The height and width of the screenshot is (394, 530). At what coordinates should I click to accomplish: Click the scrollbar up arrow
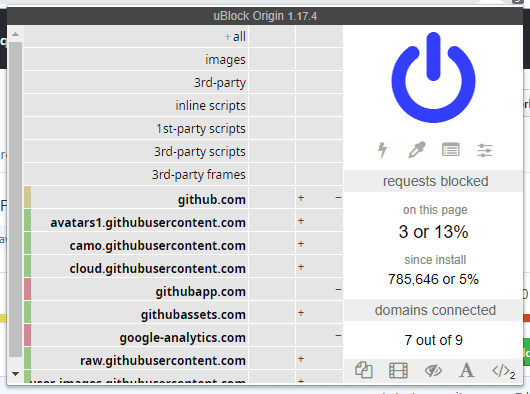15,34
